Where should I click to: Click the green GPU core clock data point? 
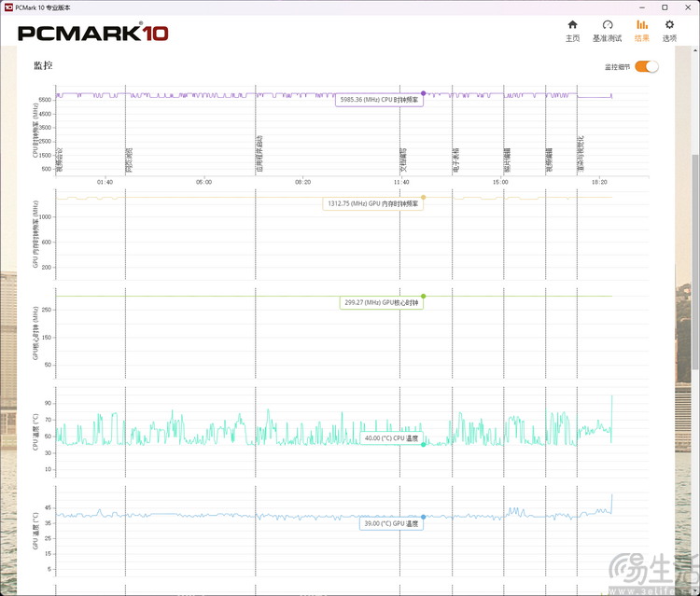click(x=423, y=297)
